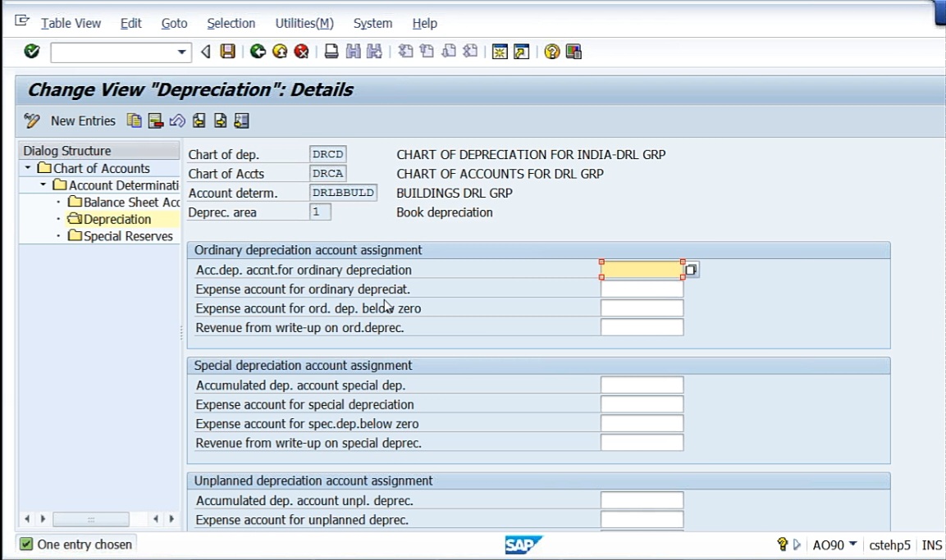Click the Other Entry icon
The height and width of the screenshot is (560, 946).
coord(241,121)
